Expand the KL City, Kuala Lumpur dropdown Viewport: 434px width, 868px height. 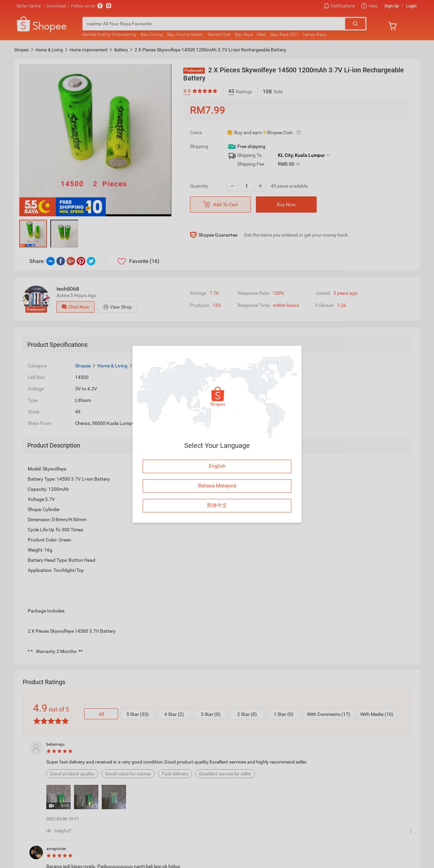(304, 155)
